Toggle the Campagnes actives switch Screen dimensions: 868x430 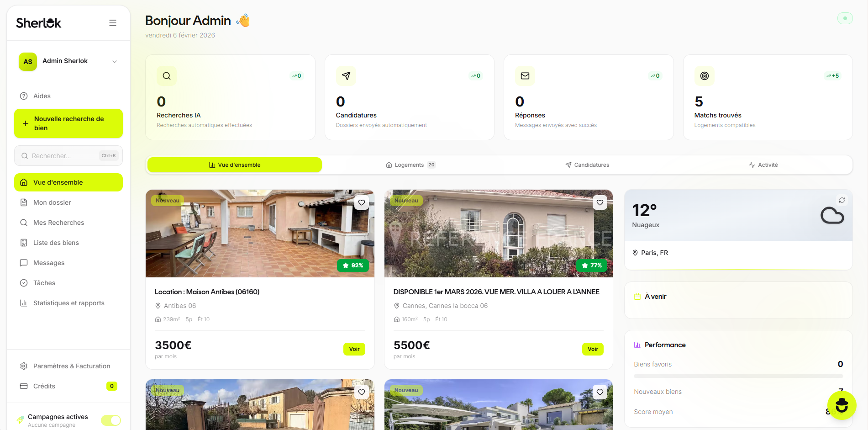111,420
